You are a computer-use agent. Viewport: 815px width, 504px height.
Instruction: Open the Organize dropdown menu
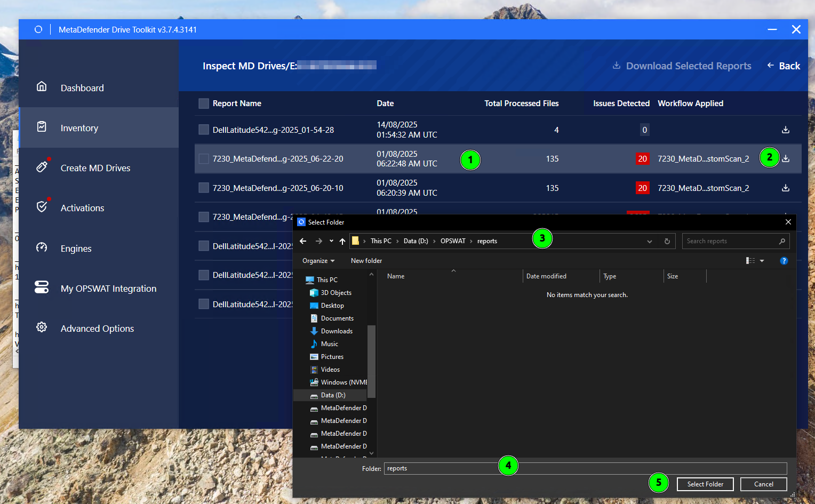318,261
